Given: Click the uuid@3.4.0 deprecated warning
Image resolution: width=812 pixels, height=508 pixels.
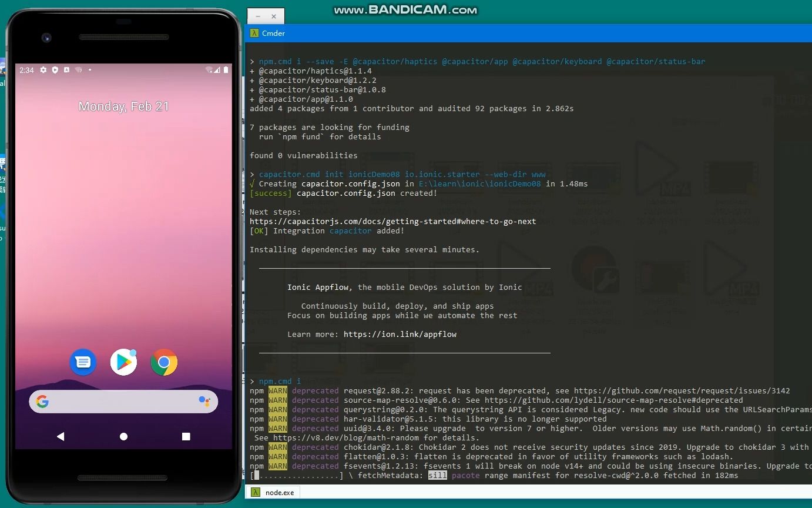Looking at the screenshot, I should click(x=531, y=429).
